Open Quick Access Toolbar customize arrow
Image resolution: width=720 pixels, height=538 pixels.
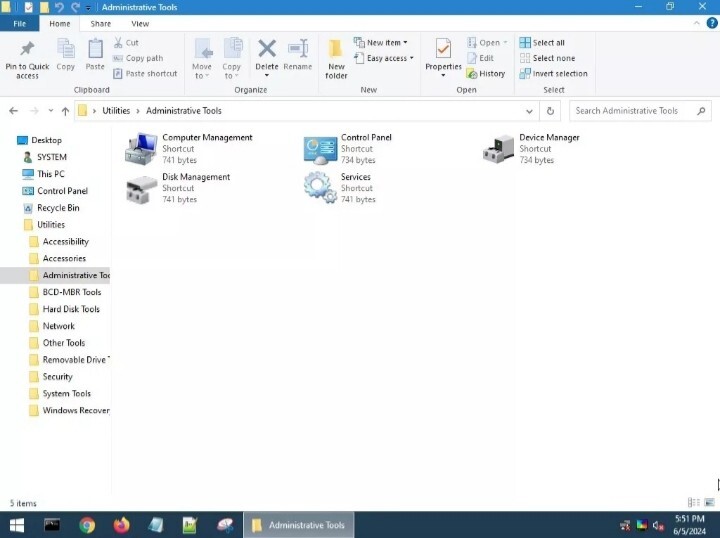[x=88, y=8]
